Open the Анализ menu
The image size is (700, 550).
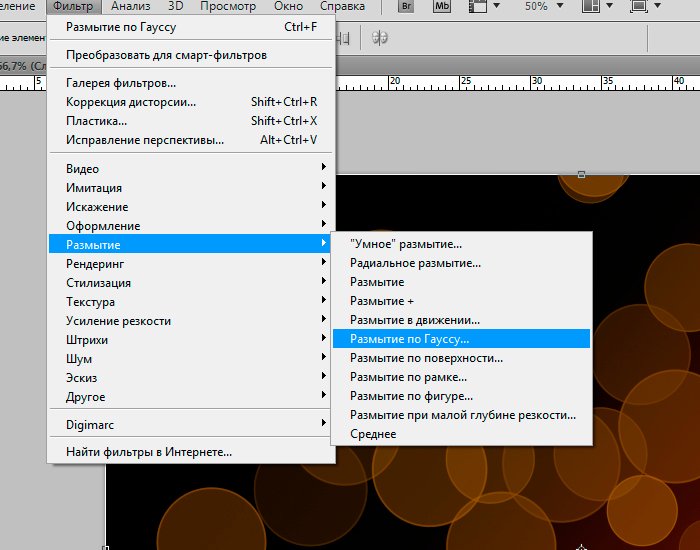130,7
